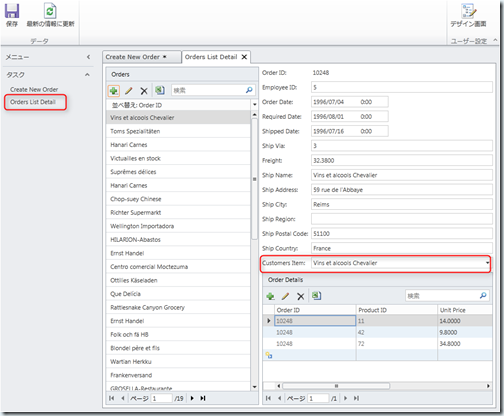The width and height of the screenshot is (504, 416).
Task: Select Blondel père et fils row
Action: click(178, 348)
